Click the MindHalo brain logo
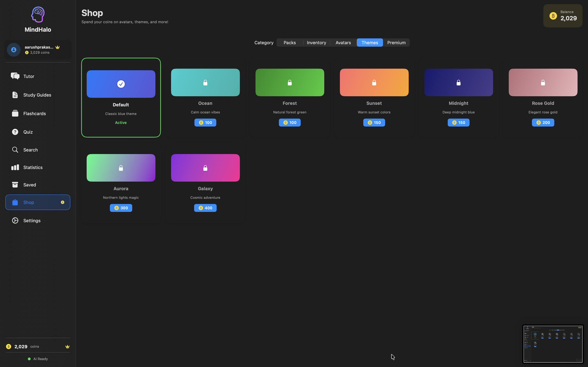 click(x=38, y=14)
